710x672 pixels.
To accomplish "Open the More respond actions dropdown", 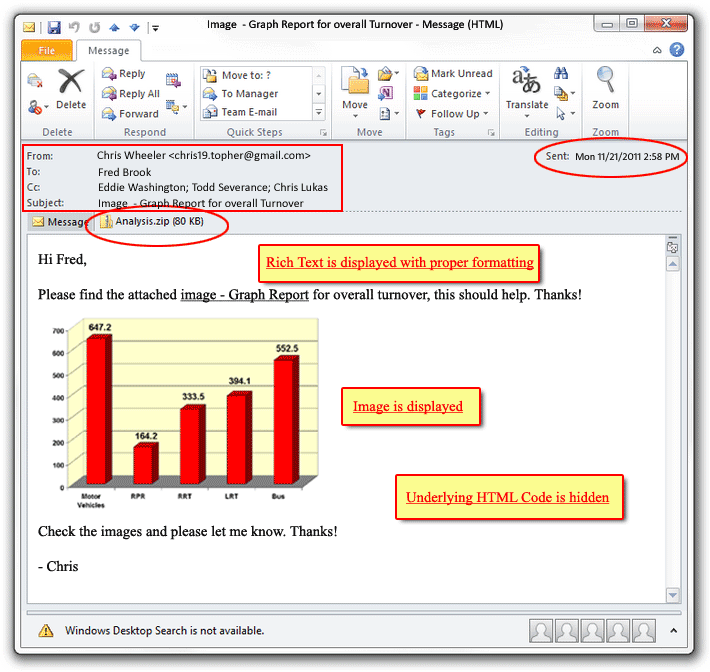I will [176, 107].
